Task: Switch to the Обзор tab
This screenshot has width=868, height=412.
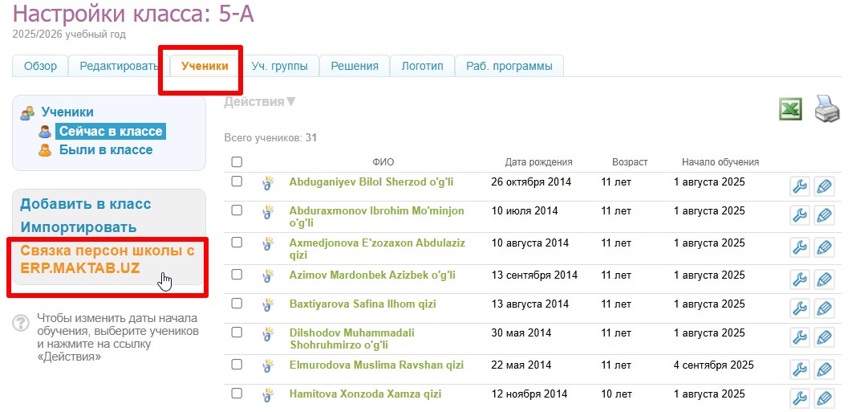Action: point(40,66)
